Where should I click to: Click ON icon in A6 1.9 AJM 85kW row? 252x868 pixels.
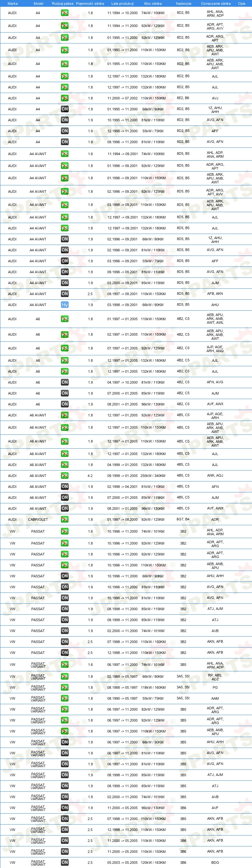coord(65,393)
